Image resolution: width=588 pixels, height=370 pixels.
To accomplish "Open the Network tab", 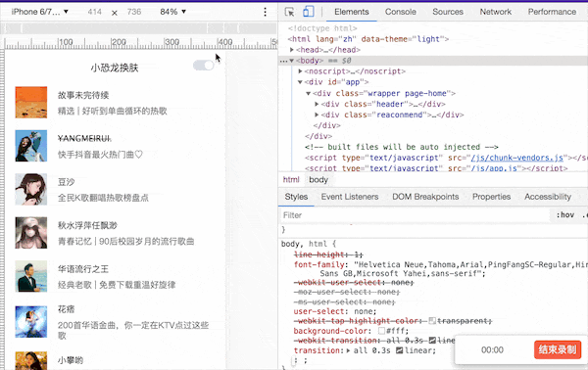I will point(495,12).
